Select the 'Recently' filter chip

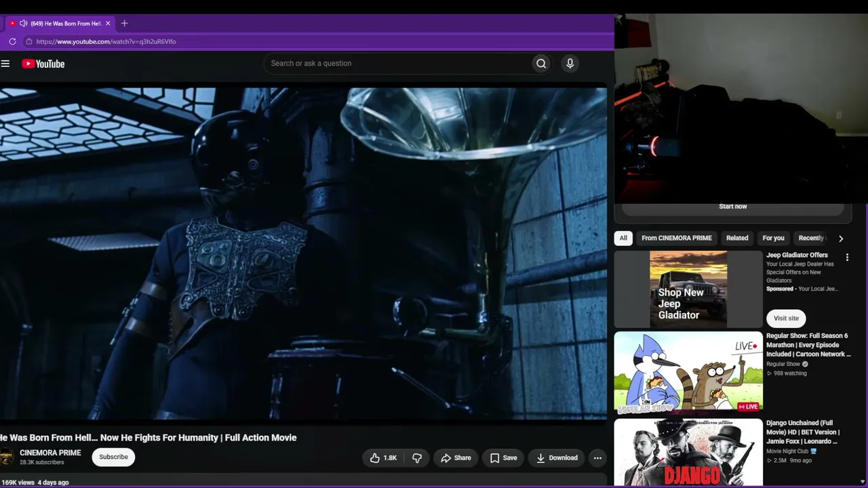point(811,238)
